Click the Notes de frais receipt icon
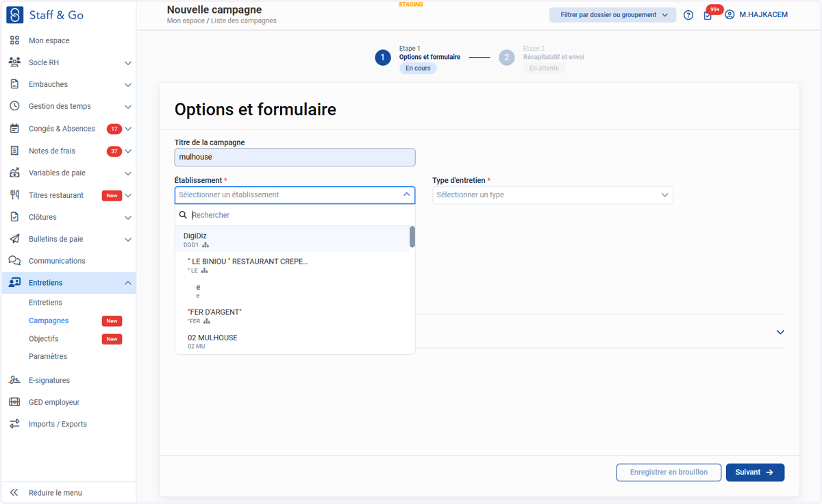The width and height of the screenshot is (822, 504). coord(14,151)
